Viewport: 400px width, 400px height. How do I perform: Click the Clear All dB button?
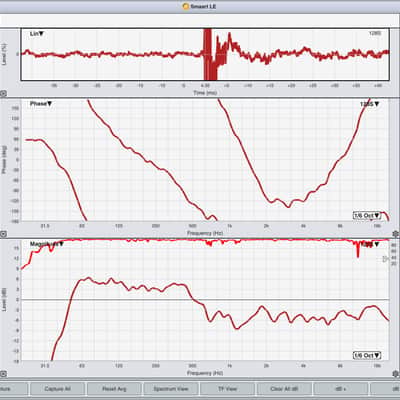coord(284,389)
